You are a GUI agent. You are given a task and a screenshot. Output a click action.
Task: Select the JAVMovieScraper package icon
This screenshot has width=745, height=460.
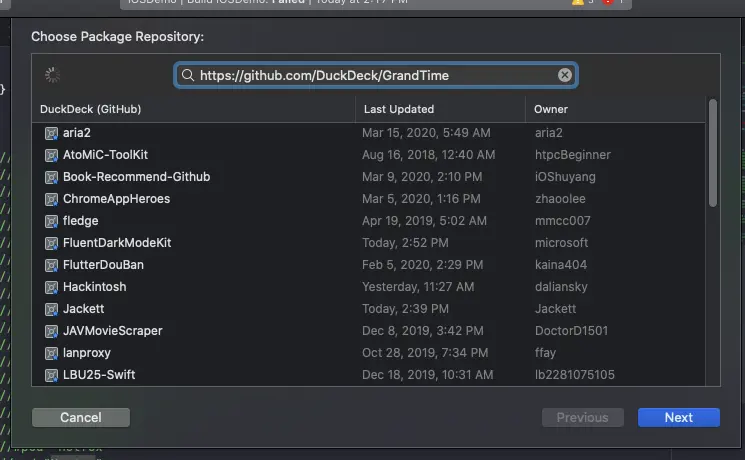tap(51, 331)
